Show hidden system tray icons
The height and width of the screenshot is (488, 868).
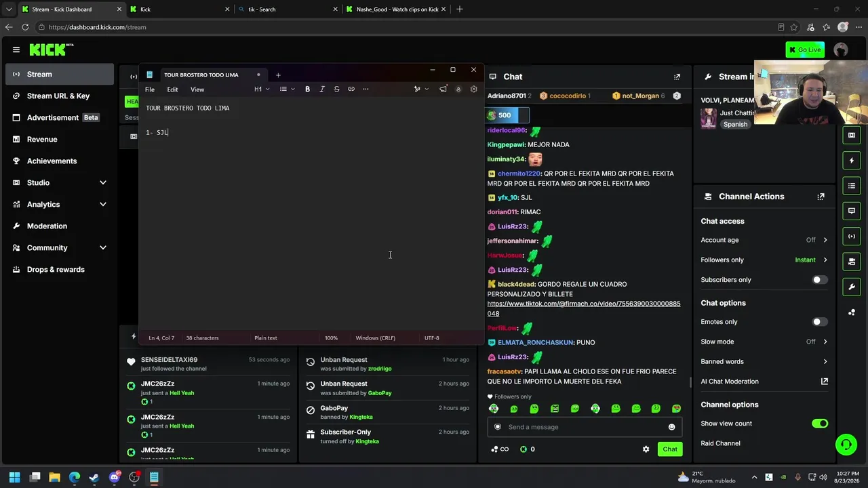754,477
